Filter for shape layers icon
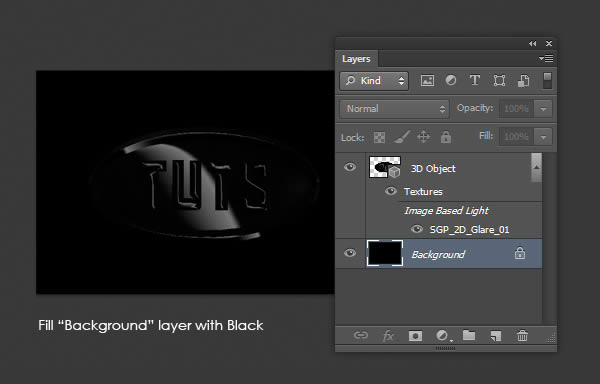Image resolution: width=600 pixels, height=384 pixels. [499, 81]
